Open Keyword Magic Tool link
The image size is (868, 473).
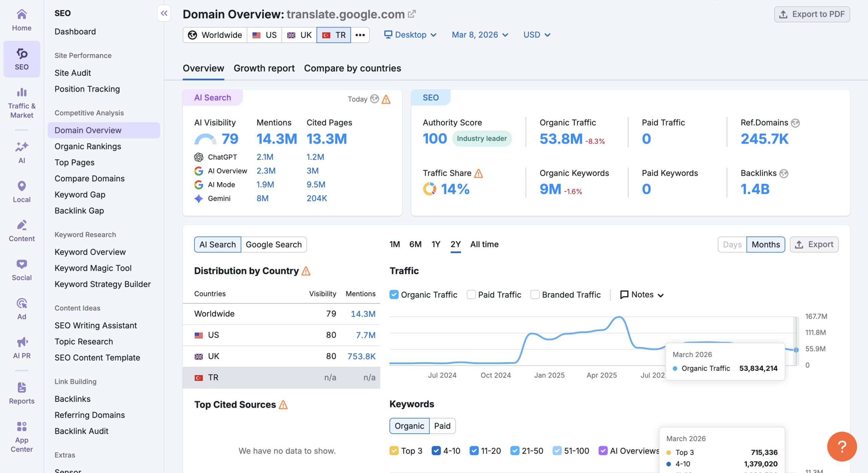[x=93, y=268]
